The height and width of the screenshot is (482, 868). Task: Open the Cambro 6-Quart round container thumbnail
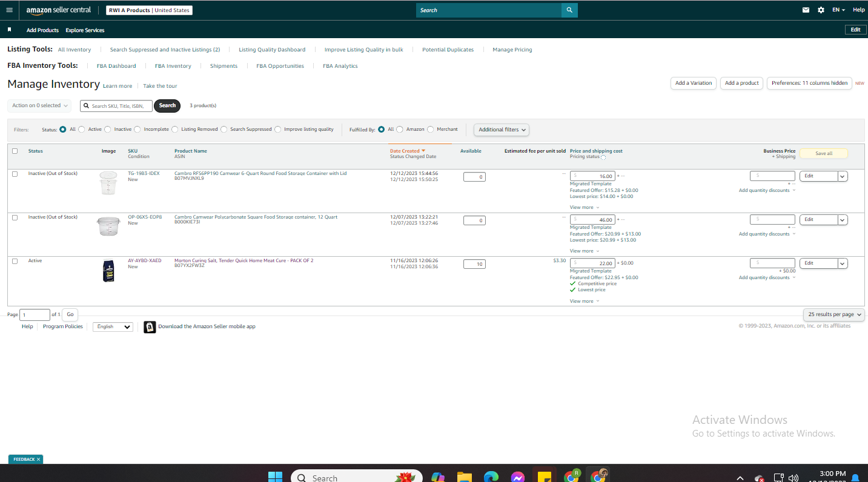pos(109,183)
